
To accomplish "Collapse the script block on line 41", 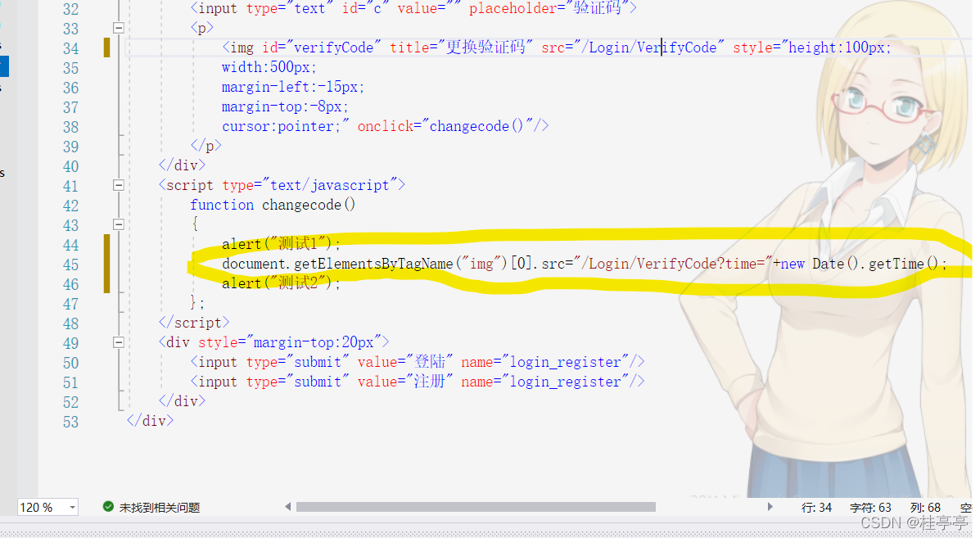I will click(118, 185).
